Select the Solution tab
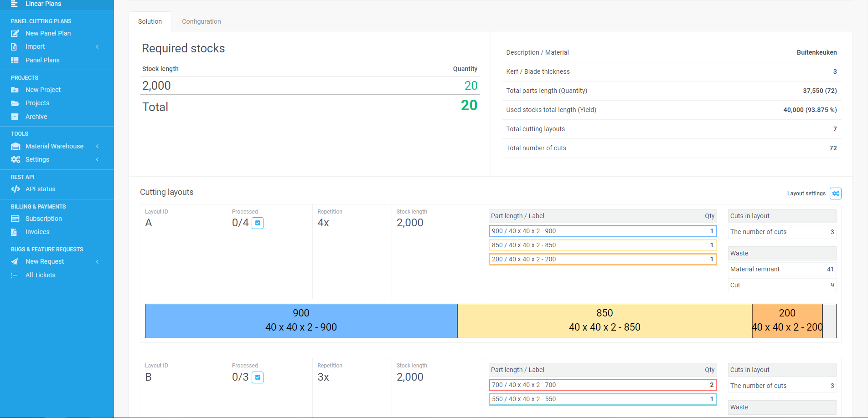 (150, 21)
